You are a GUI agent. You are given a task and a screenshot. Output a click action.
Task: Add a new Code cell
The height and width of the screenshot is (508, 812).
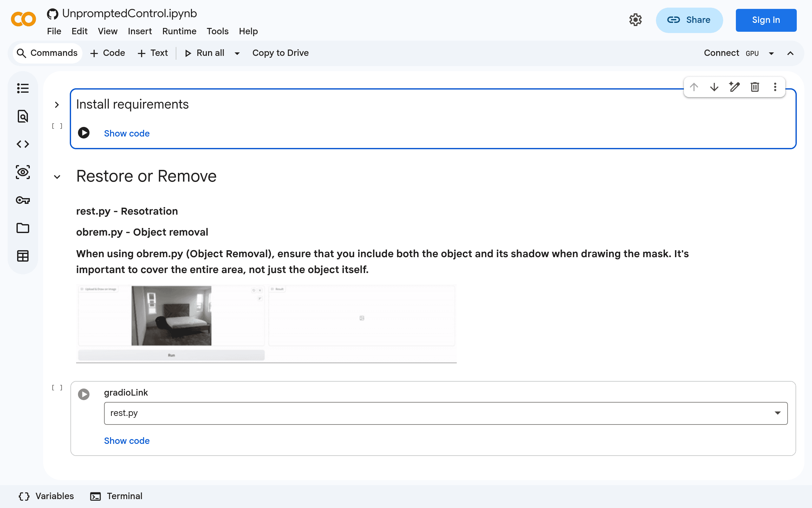click(x=108, y=53)
